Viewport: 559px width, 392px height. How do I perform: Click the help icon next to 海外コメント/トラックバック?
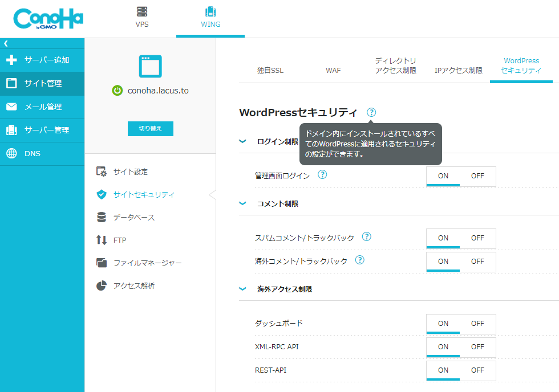(x=360, y=260)
